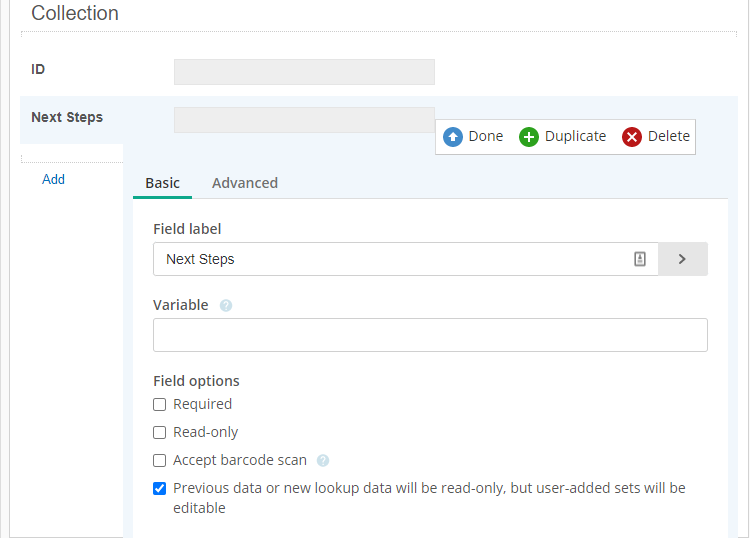Click the Done button label
Viewport: 750px width, 538px height.
tap(485, 136)
